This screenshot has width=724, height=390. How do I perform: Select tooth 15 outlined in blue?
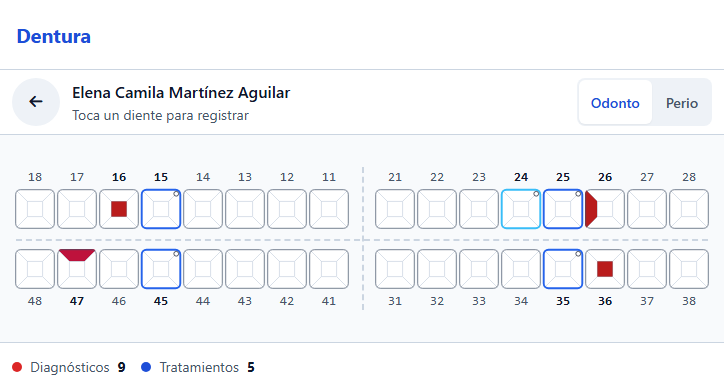point(161,209)
